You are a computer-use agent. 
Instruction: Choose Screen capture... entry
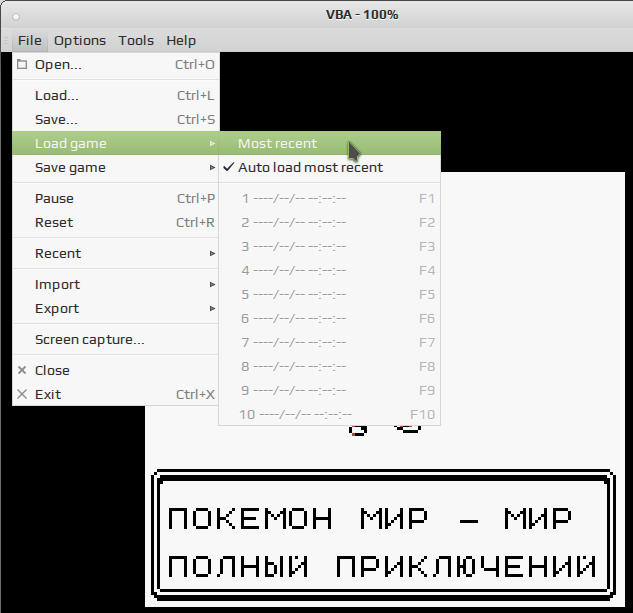tap(116, 340)
